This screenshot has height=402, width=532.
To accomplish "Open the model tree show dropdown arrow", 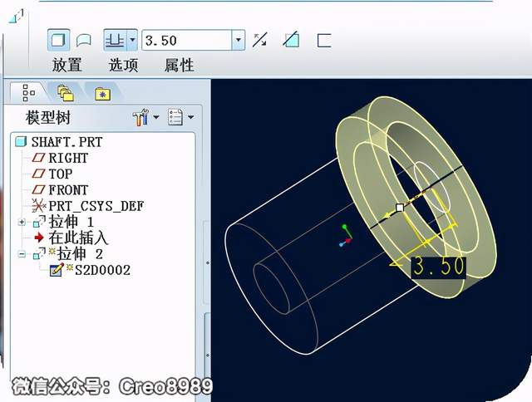I will (190, 117).
